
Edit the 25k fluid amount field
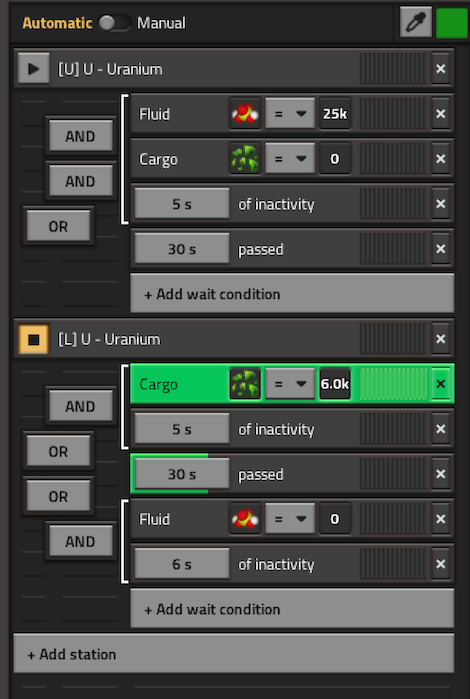pyautogui.click(x=335, y=114)
